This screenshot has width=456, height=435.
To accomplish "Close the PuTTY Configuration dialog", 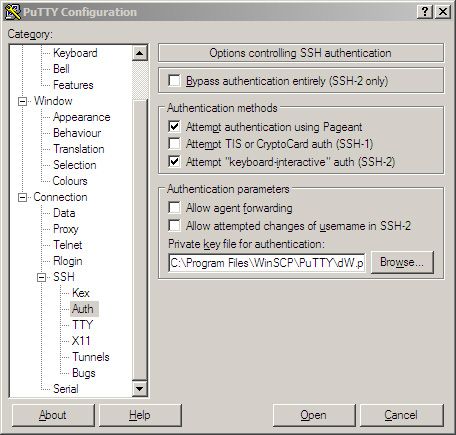I will tap(443, 12).
